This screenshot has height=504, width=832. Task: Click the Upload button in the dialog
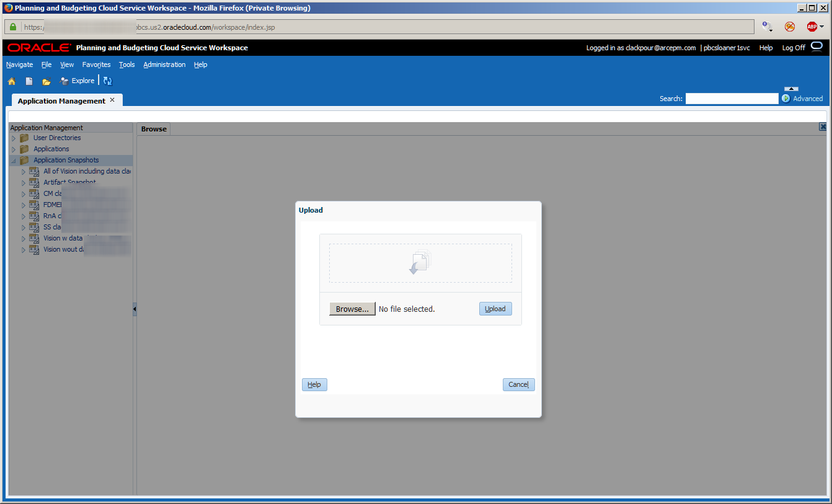pos(495,309)
